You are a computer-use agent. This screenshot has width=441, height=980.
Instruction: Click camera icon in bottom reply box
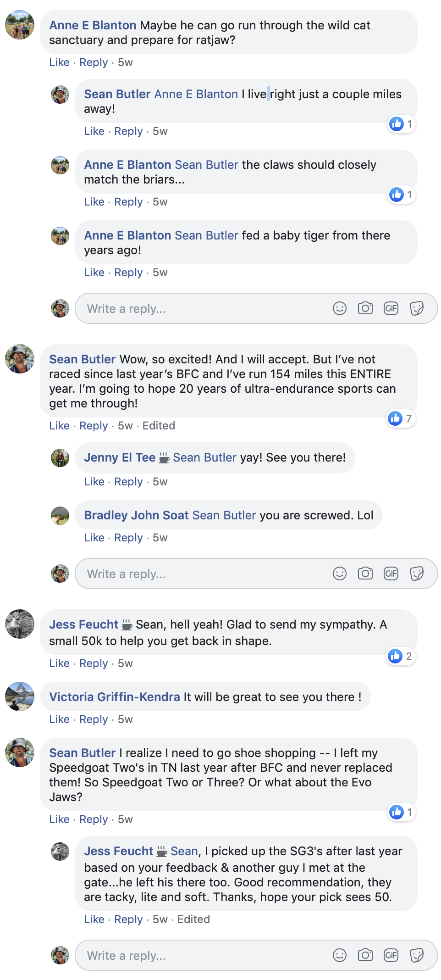(x=365, y=955)
